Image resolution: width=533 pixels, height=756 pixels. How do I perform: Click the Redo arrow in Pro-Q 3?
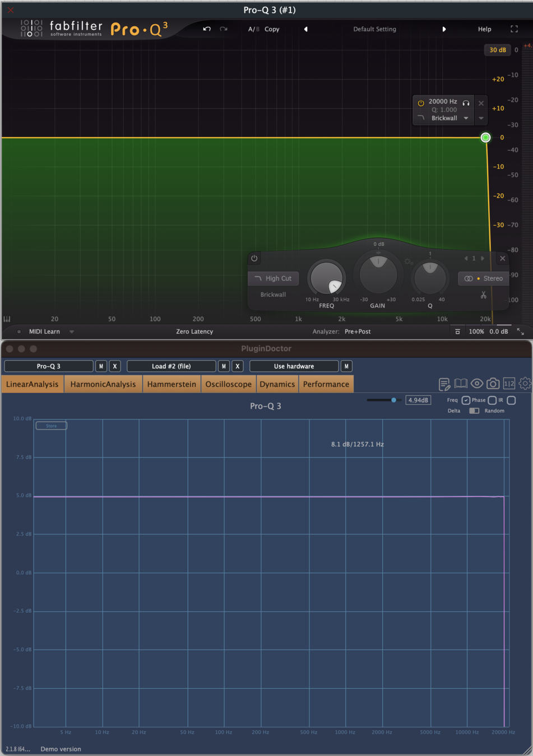tap(224, 29)
